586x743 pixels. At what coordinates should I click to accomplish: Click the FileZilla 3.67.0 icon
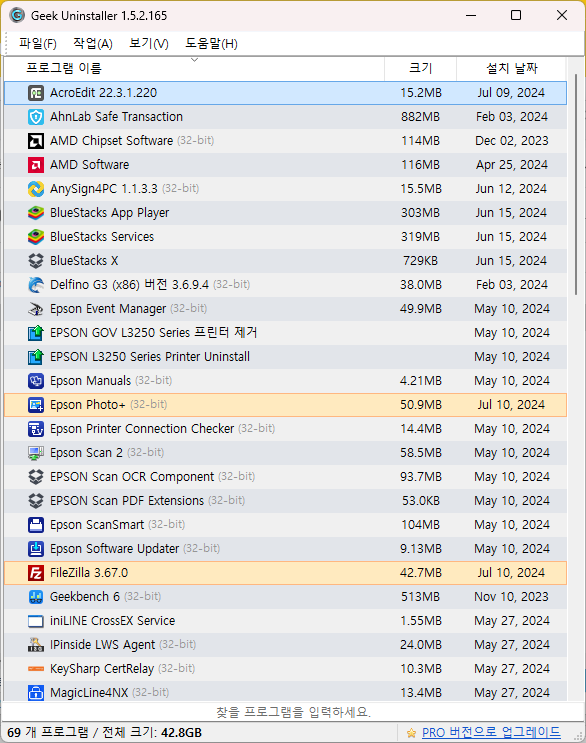(36, 573)
